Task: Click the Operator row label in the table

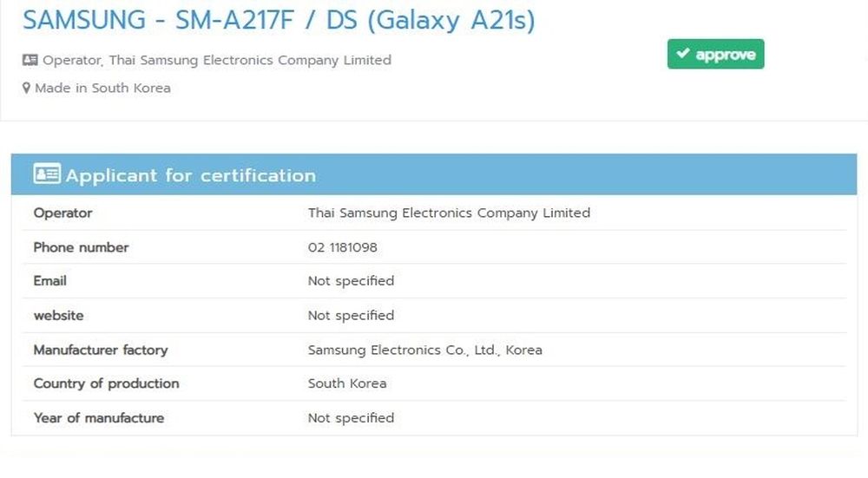Action: 62,213
